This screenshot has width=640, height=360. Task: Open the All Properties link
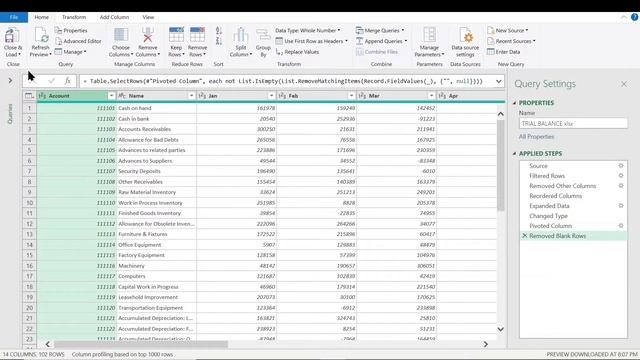[x=536, y=137]
